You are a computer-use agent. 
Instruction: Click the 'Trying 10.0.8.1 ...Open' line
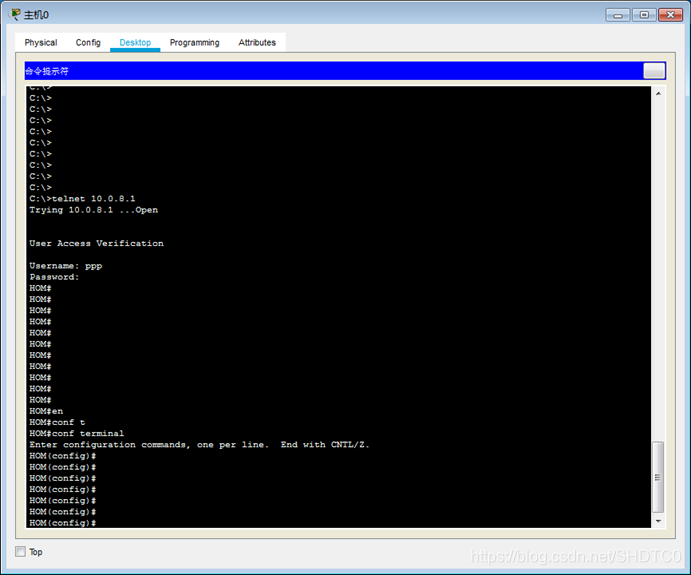tap(93, 210)
